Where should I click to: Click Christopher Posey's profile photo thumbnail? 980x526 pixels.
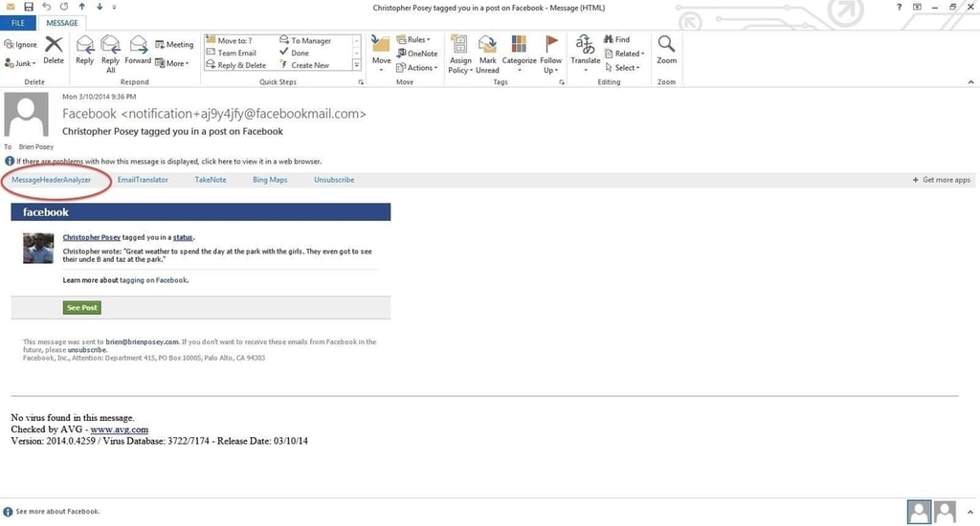pyautogui.click(x=38, y=248)
